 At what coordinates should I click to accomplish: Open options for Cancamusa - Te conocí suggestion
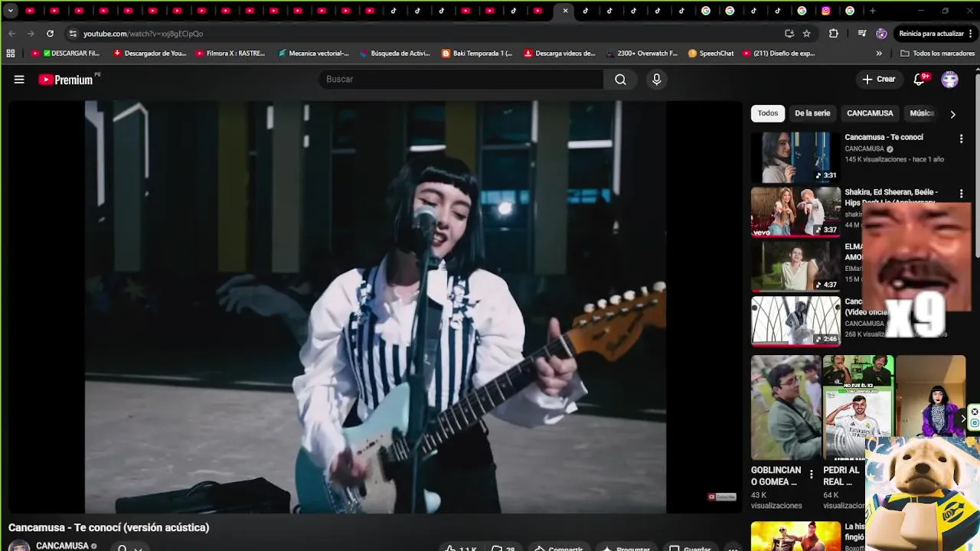coord(961,139)
